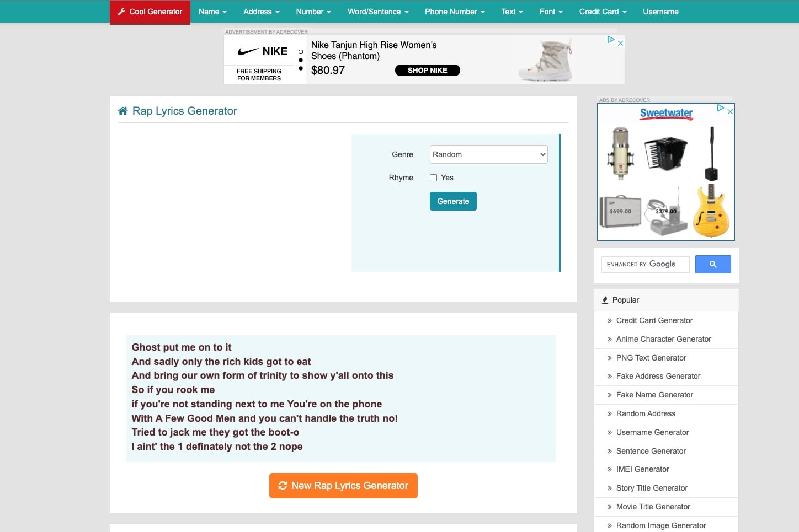Click the refresh icon inside New Rap Lyrics Generator button
Viewport: 799px width, 532px height.
point(283,486)
